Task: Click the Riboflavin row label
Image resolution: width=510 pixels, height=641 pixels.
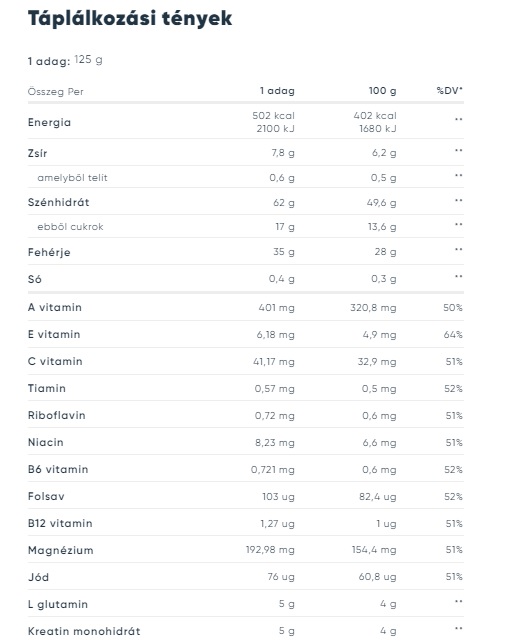Action: 57,415
